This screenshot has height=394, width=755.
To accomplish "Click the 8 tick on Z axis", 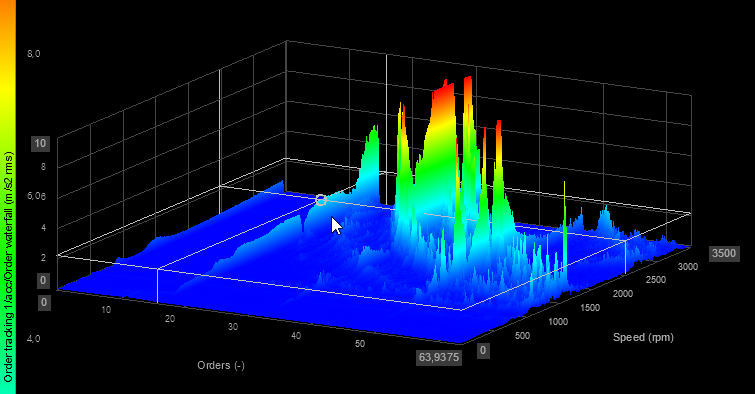I will tap(43, 167).
